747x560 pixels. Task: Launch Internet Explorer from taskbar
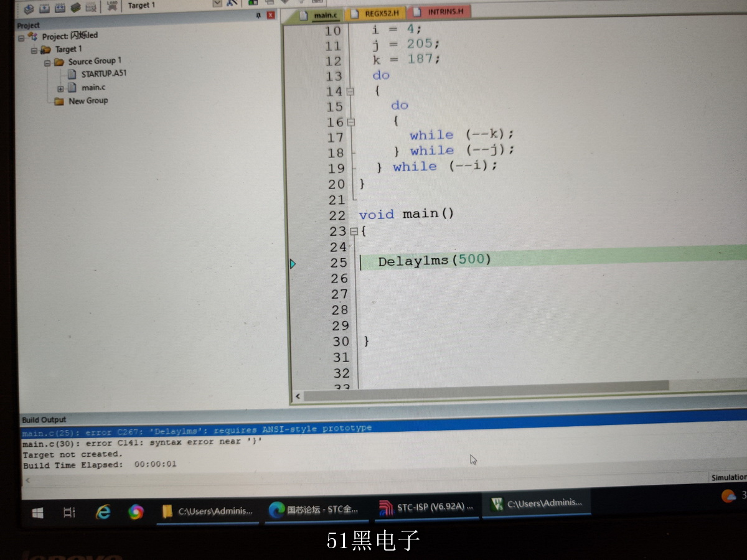click(x=103, y=512)
